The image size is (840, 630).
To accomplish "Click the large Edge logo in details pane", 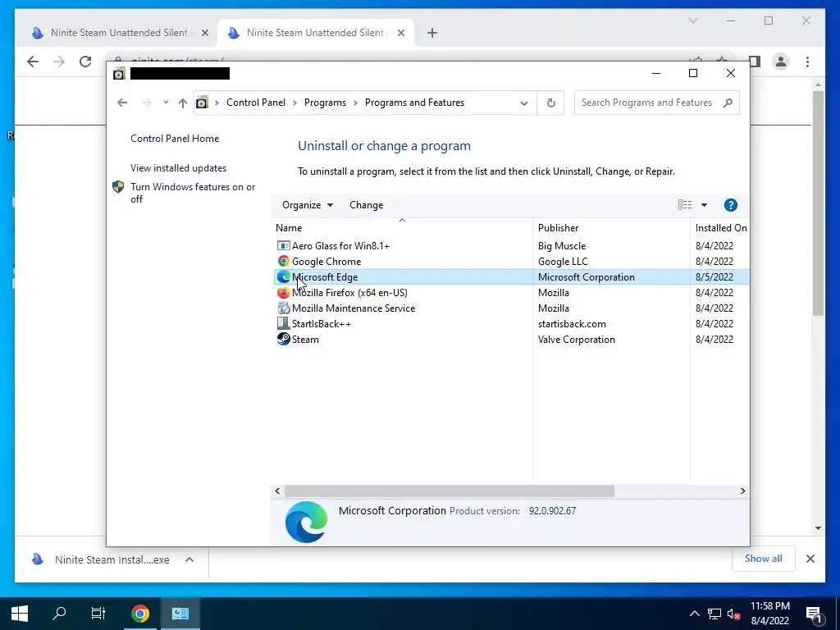I will coord(307,522).
